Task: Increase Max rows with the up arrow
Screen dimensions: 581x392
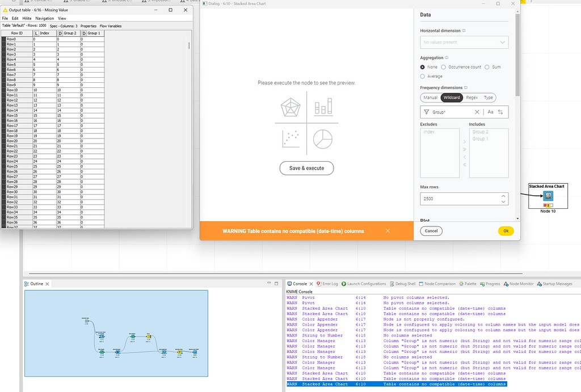Action: tap(503, 196)
